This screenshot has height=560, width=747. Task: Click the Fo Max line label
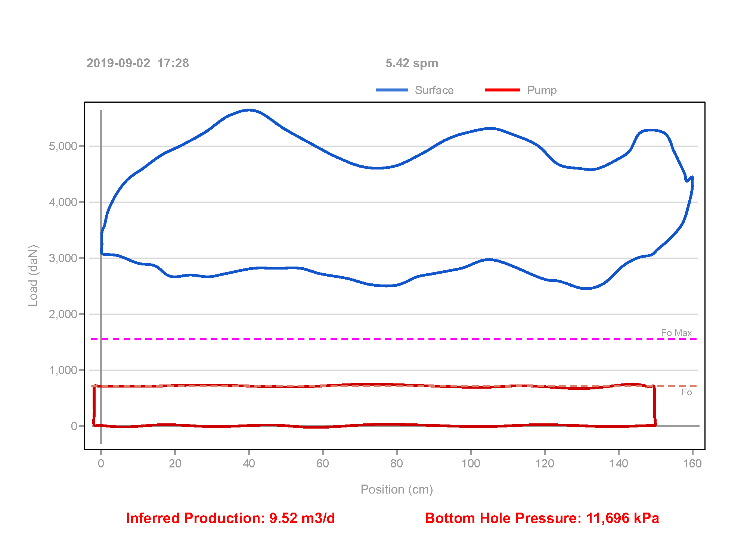(x=676, y=333)
